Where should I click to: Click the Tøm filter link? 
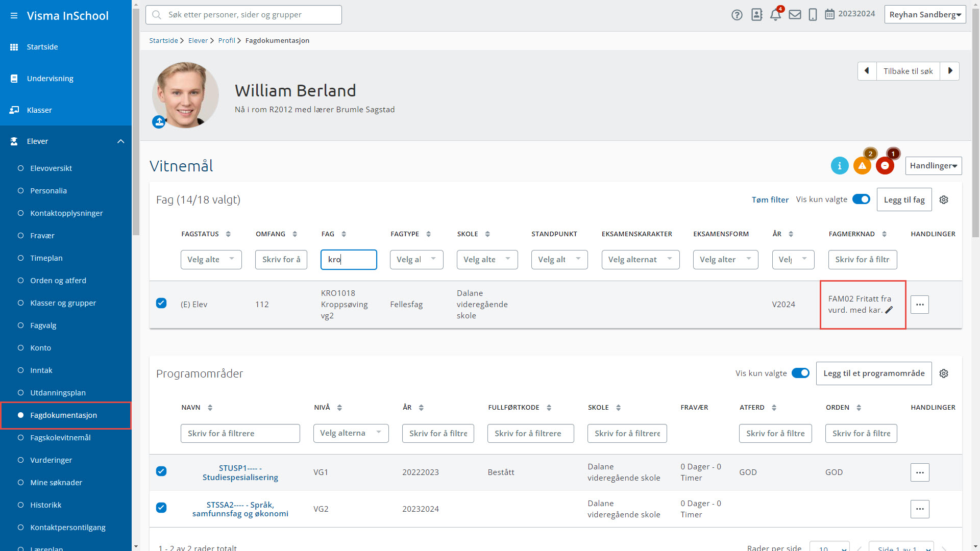(770, 200)
